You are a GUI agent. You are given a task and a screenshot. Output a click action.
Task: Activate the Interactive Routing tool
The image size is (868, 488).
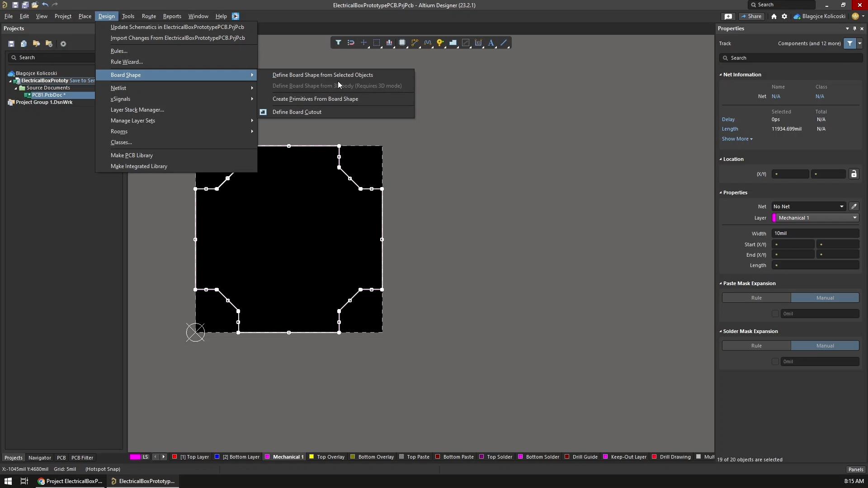click(415, 42)
